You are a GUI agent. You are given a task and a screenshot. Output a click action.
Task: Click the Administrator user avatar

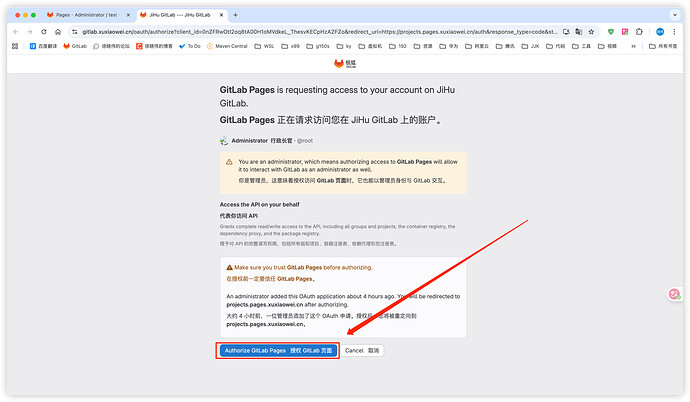pyautogui.click(x=224, y=141)
